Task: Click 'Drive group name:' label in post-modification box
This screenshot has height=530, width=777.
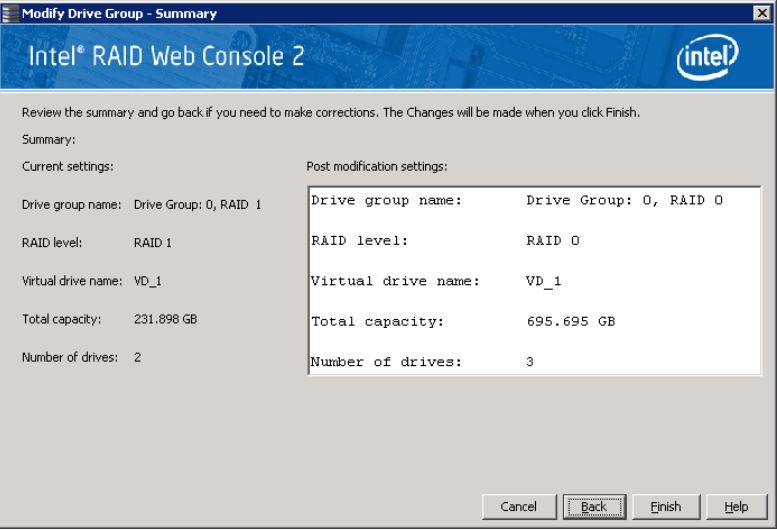Action: click(x=387, y=201)
